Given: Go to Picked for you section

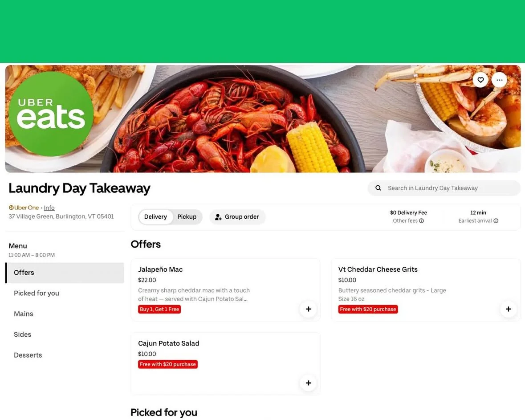Looking at the screenshot, I should [65, 293].
